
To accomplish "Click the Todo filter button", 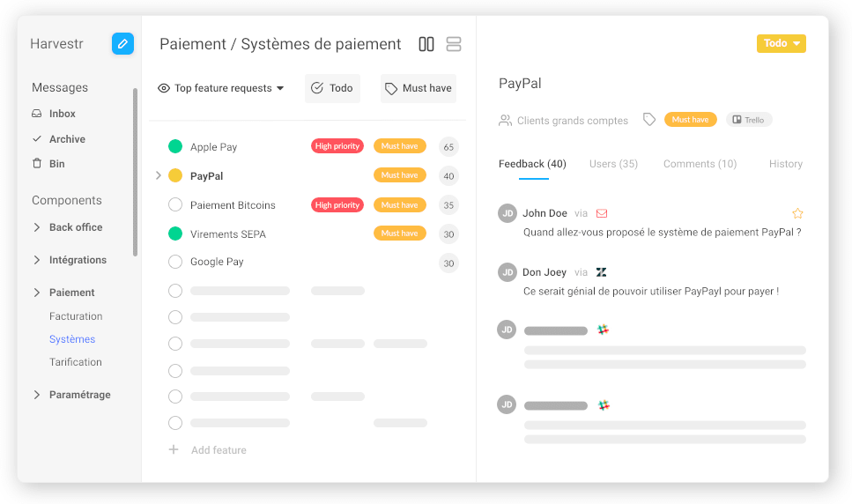I will [x=332, y=88].
